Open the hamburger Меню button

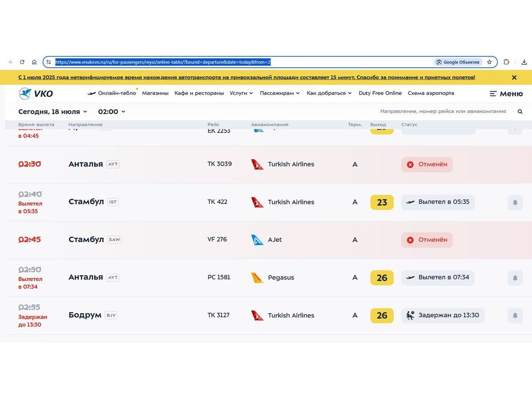pos(506,94)
